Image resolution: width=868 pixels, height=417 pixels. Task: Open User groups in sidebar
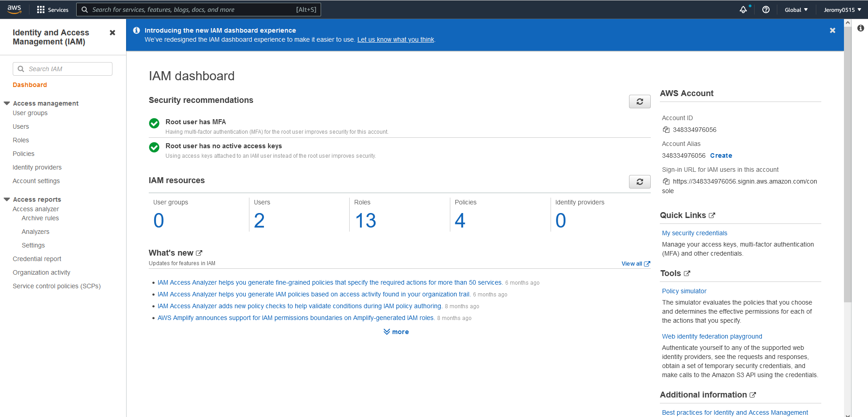point(30,113)
